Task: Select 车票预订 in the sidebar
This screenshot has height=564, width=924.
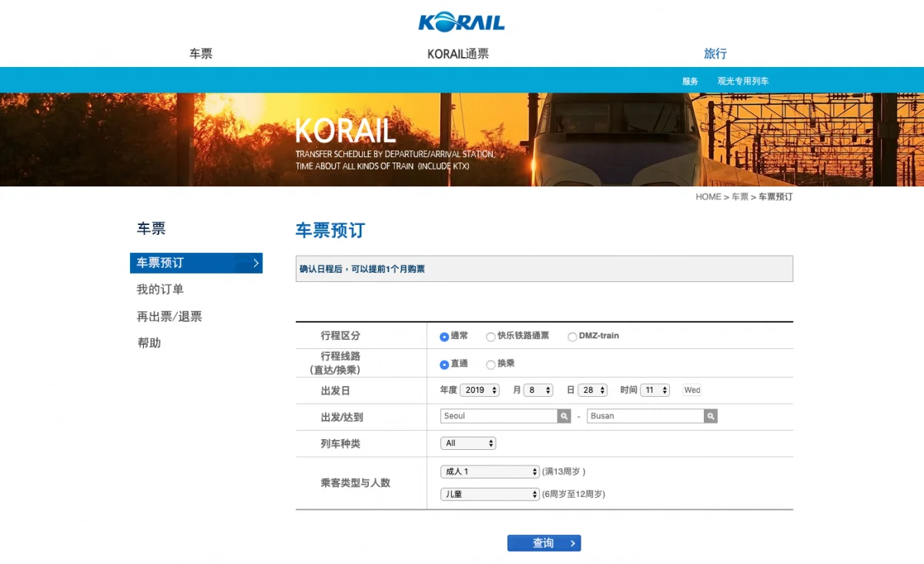Action: (x=196, y=263)
